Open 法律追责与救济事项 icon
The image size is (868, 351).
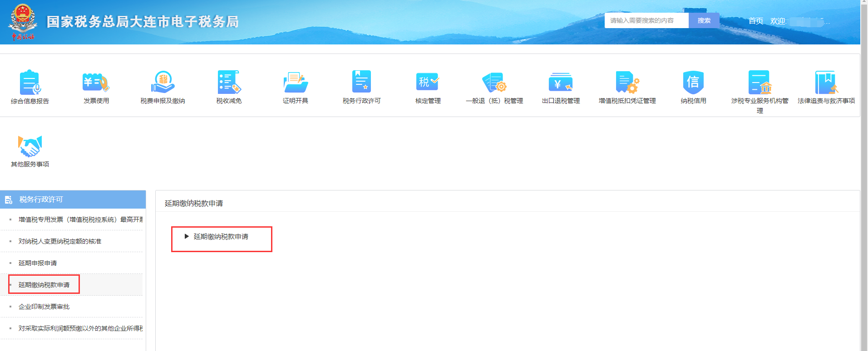click(826, 82)
